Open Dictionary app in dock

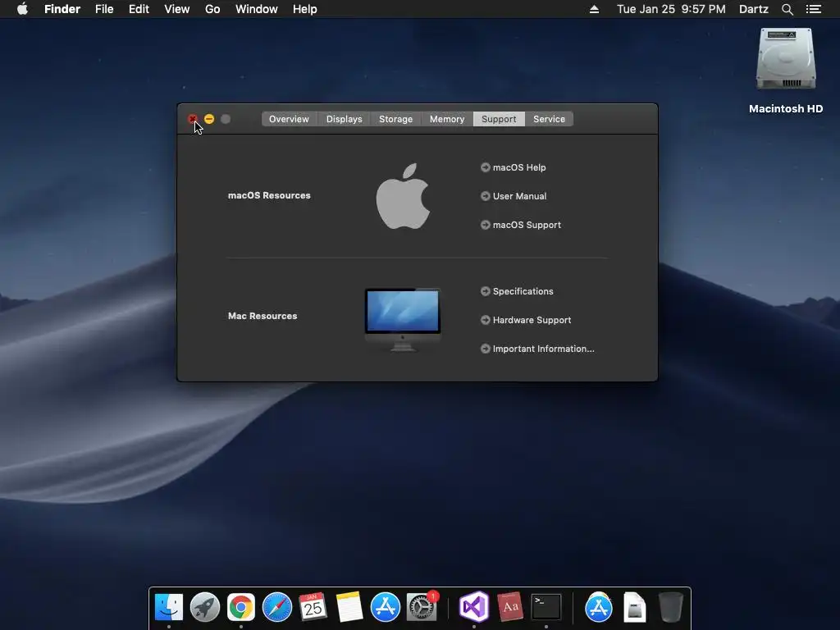pyautogui.click(x=510, y=607)
